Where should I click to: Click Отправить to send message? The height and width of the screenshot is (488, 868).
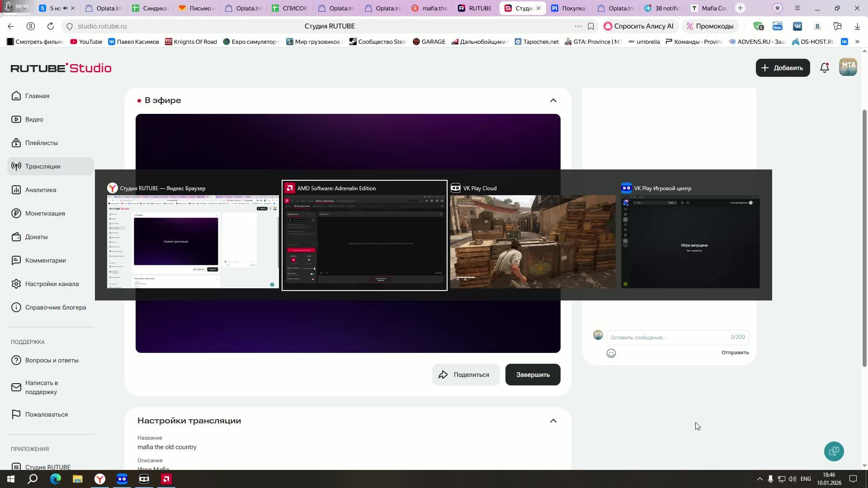(735, 352)
